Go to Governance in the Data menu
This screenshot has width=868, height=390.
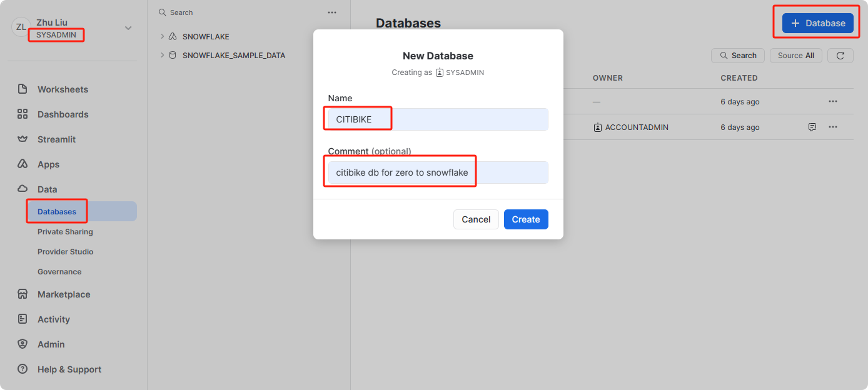pyautogui.click(x=59, y=272)
